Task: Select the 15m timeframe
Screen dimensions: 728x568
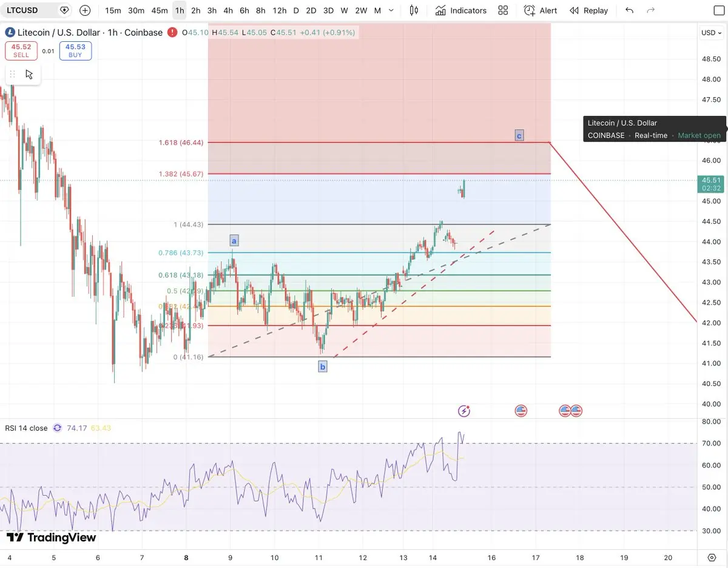Action: click(112, 10)
